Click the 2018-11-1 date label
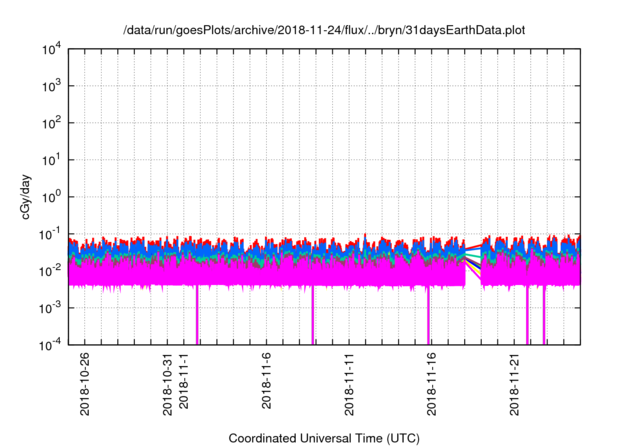 184,381
